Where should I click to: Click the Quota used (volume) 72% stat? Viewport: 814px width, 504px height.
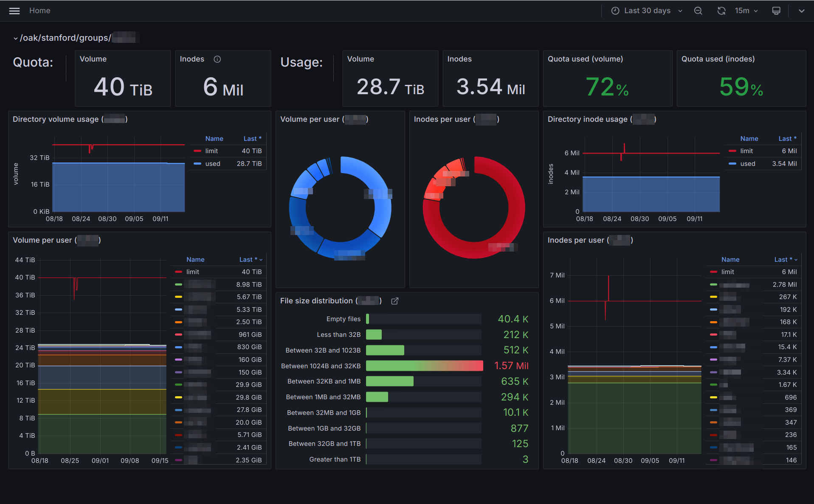pyautogui.click(x=607, y=87)
